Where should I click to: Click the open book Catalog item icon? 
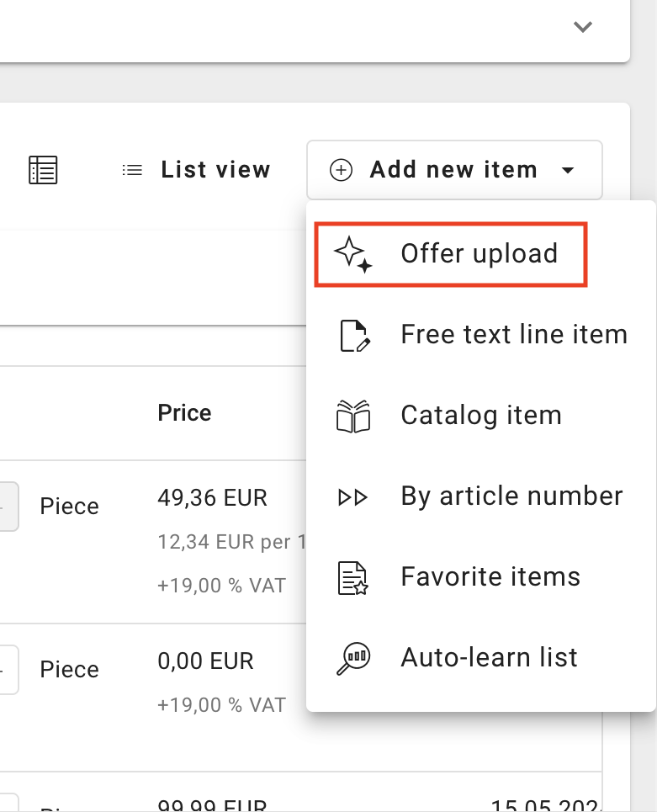[353, 416]
